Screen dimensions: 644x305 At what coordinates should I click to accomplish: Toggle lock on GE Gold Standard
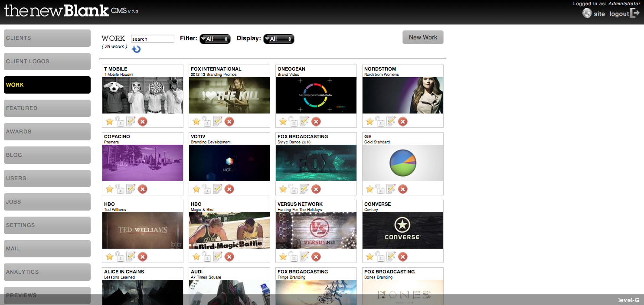pyautogui.click(x=380, y=189)
